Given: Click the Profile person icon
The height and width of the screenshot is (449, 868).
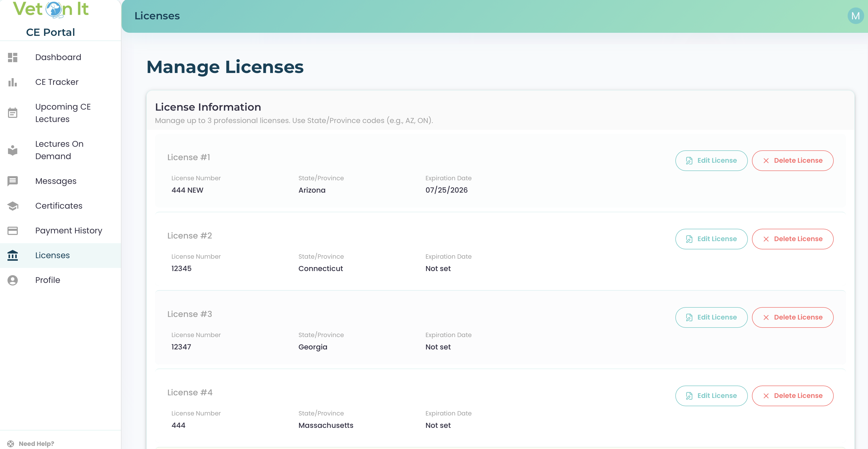Looking at the screenshot, I should (12, 280).
